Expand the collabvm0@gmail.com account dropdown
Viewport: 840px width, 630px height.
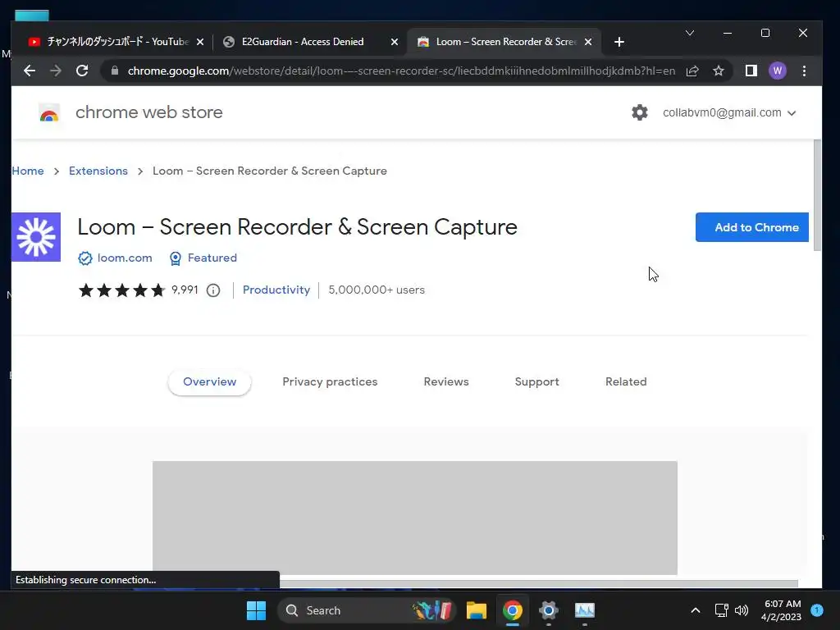[729, 112]
